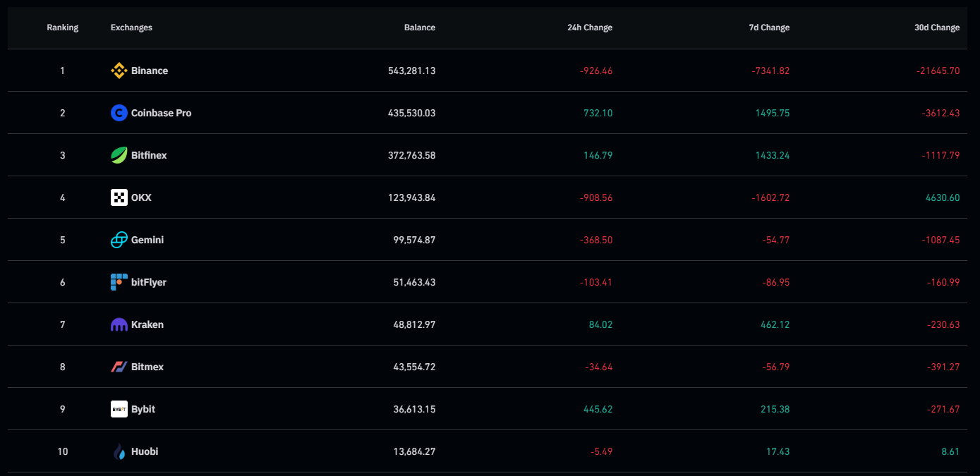The height and width of the screenshot is (476, 980).
Task: Click the Huobi flame icon
Action: (x=119, y=451)
